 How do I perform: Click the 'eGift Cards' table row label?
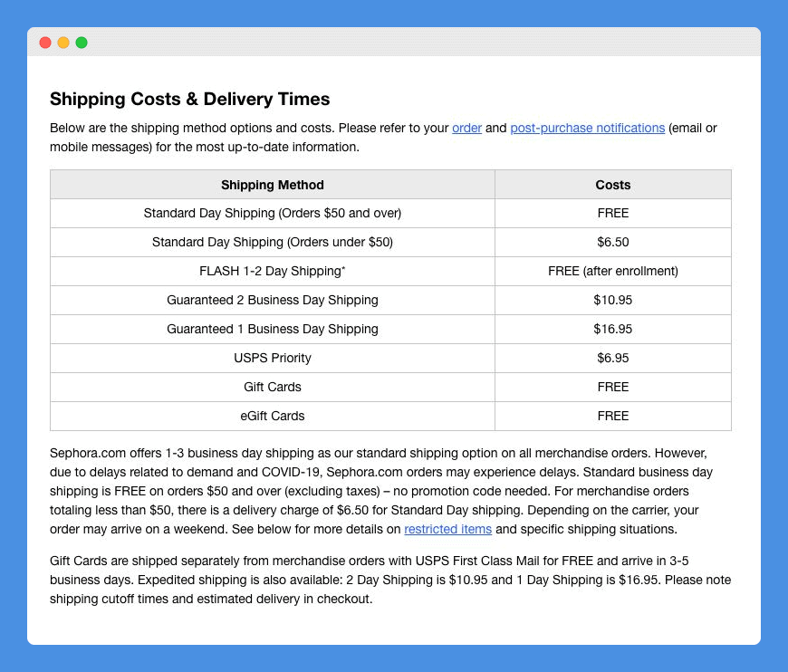click(x=273, y=417)
